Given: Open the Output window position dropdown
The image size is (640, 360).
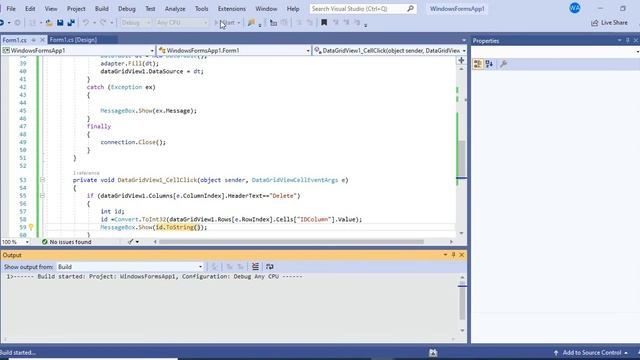Looking at the screenshot, I should point(445,255).
